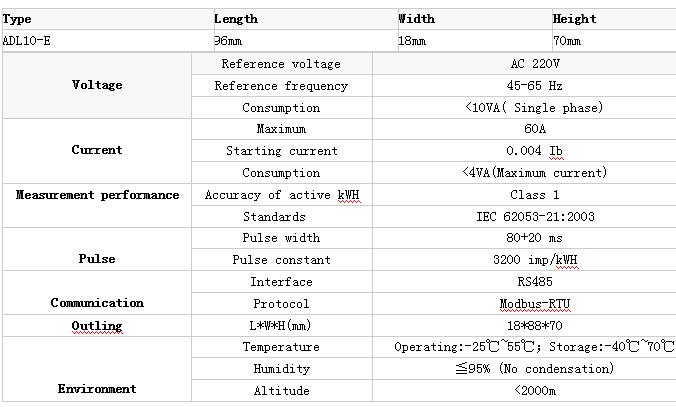Click the Measurement performance cell
Image resolution: width=676 pixels, height=407 pixels.
coord(97,195)
